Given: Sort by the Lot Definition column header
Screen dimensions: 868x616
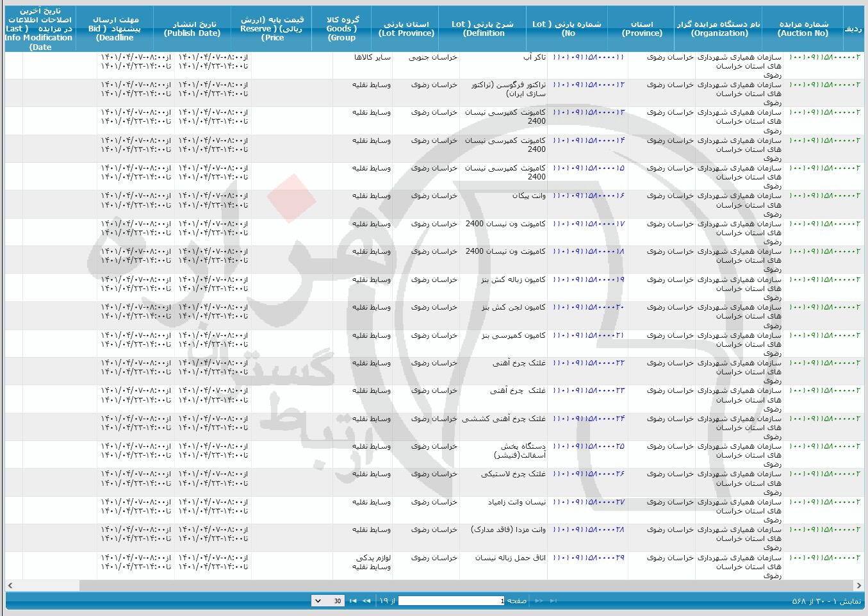Looking at the screenshot, I should pos(483,29).
